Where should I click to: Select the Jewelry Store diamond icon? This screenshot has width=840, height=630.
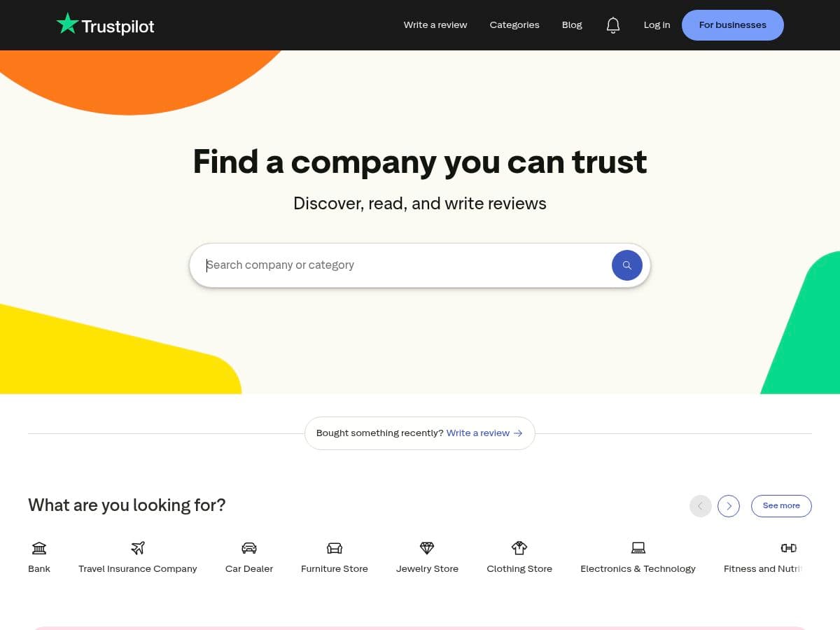pos(427,548)
